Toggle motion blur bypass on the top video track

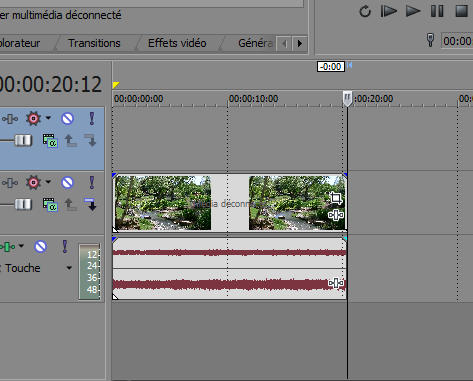(10, 119)
